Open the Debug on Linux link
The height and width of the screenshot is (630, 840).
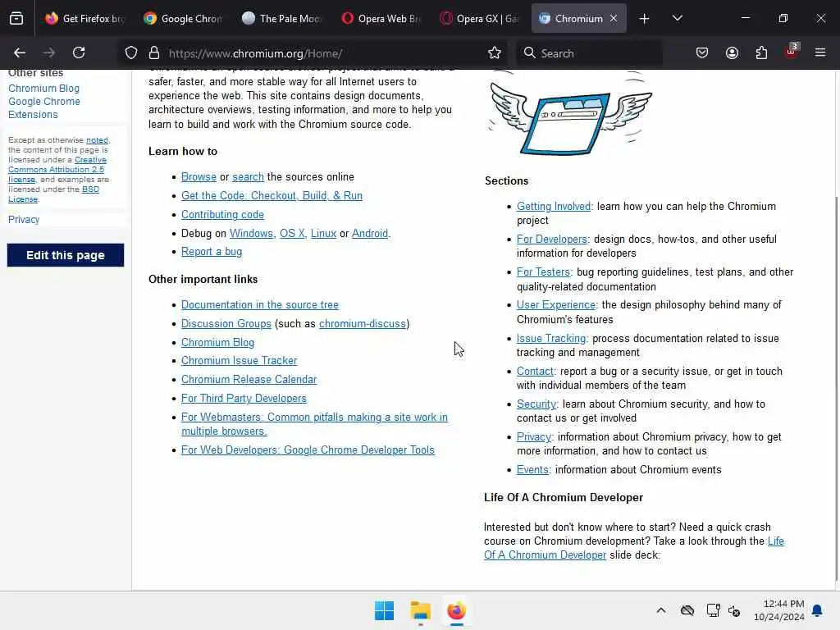coord(323,234)
